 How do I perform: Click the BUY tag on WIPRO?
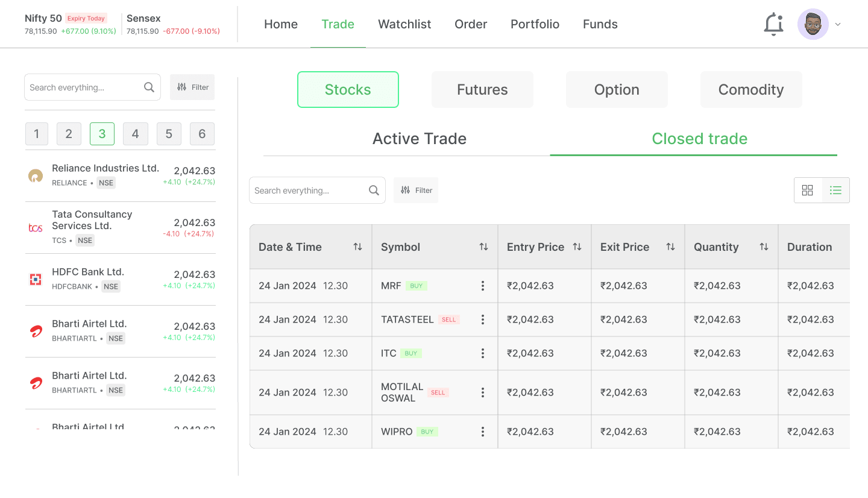point(427,432)
